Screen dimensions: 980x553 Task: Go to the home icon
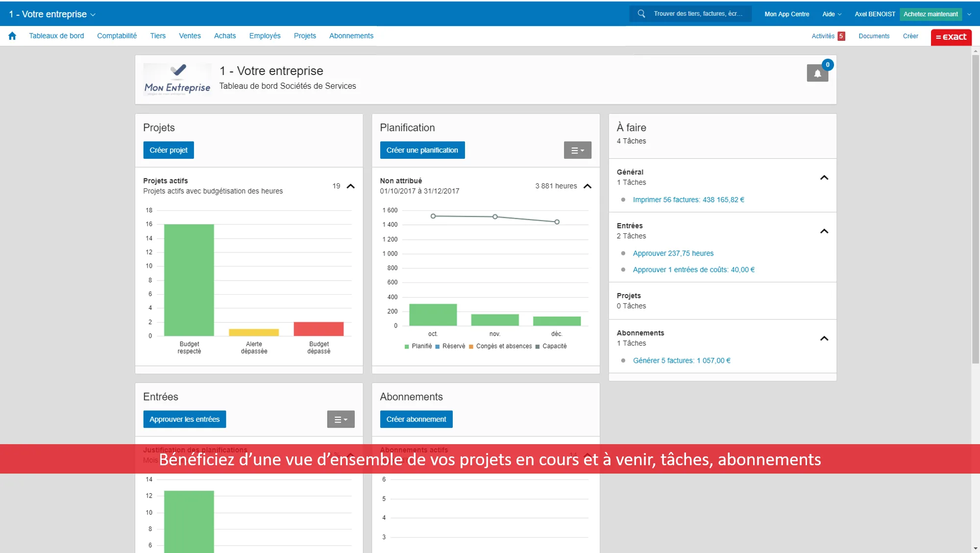tap(12, 36)
